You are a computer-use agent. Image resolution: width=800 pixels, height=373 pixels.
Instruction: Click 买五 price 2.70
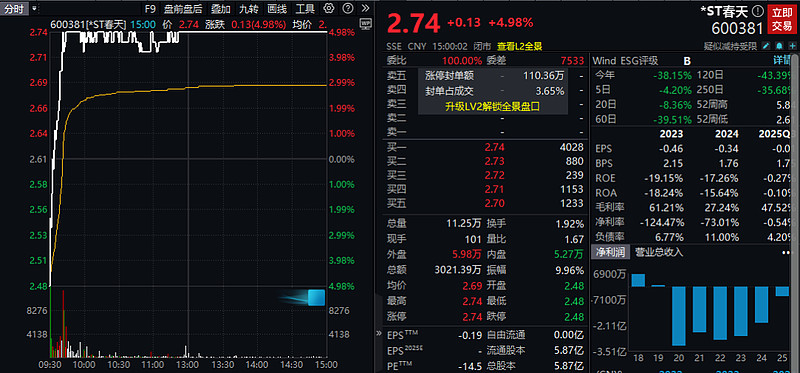(495, 203)
